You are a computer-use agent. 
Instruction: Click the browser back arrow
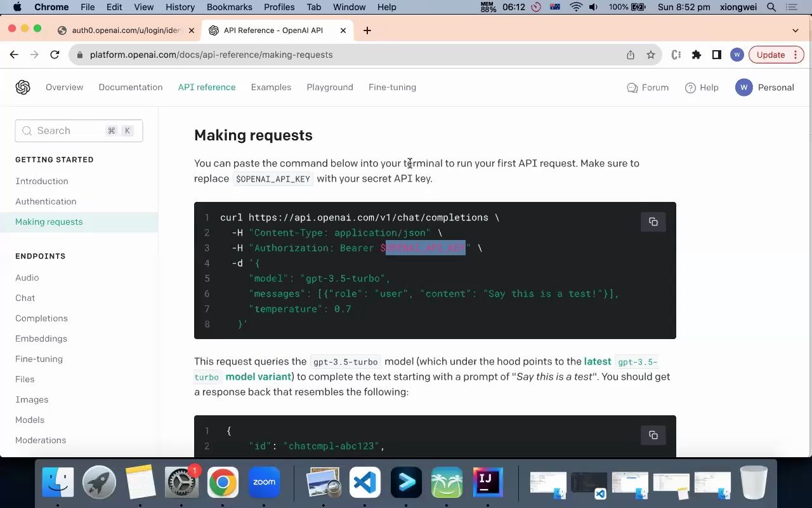[x=14, y=55]
